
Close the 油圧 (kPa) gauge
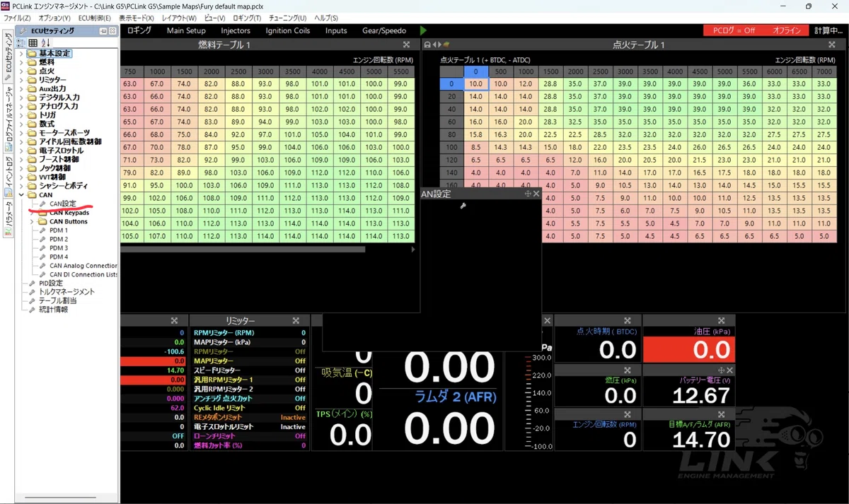(722, 321)
